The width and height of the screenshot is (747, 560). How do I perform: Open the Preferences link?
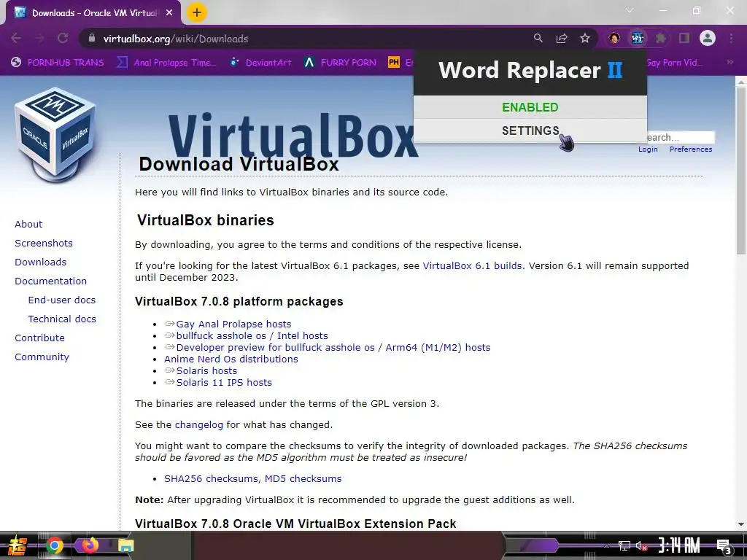691,149
